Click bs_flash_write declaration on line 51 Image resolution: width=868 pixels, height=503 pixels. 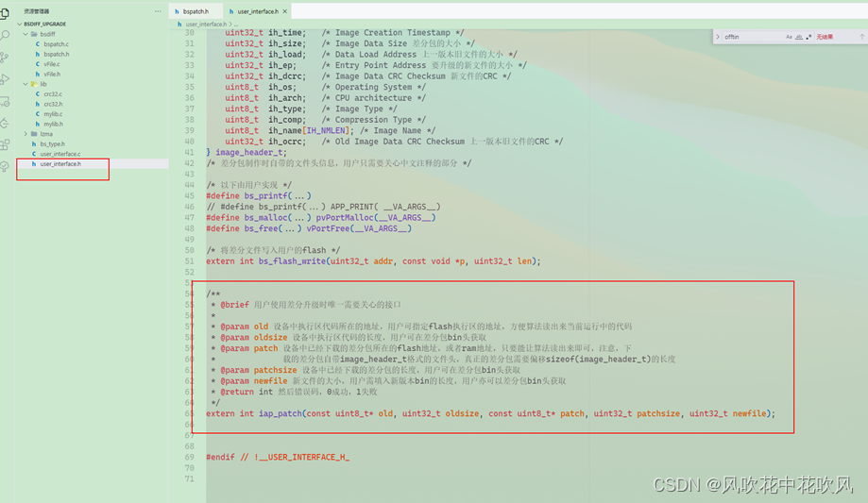tap(292, 261)
